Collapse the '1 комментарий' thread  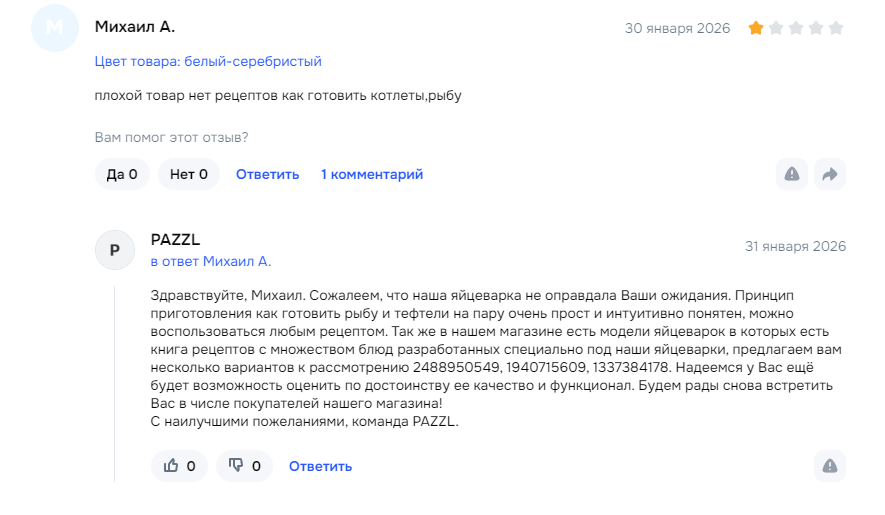(372, 174)
